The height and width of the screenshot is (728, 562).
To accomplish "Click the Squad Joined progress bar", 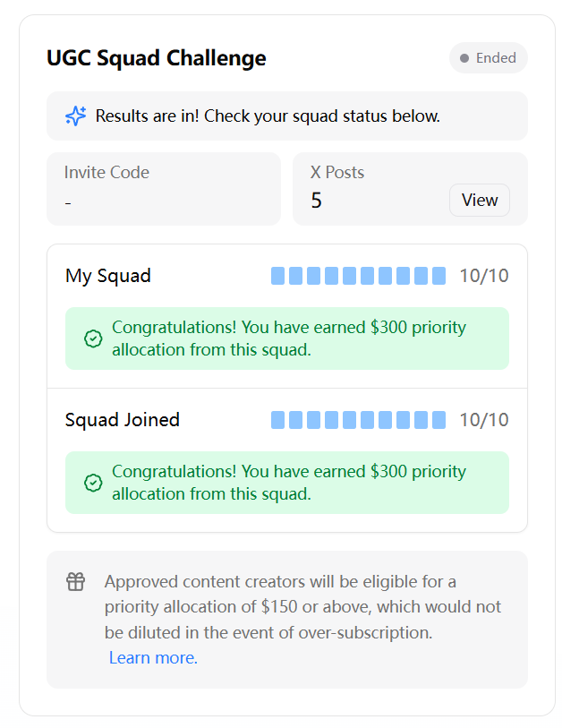I will point(358,420).
